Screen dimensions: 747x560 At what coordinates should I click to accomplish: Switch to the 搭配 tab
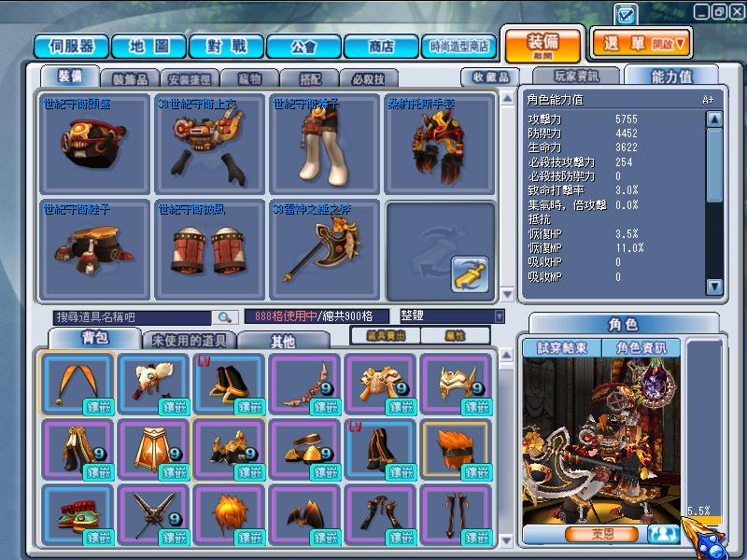[310, 79]
